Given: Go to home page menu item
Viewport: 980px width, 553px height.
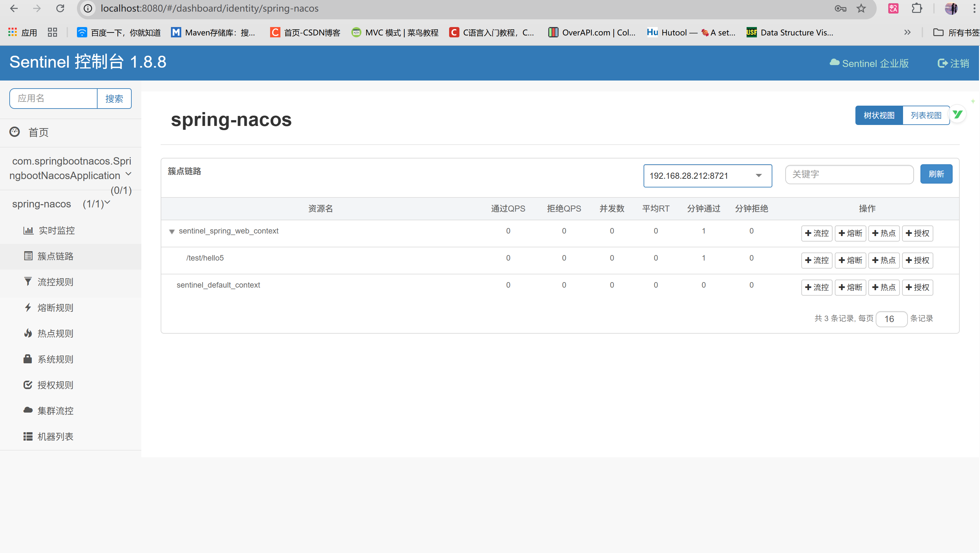Looking at the screenshot, I should click(x=38, y=132).
